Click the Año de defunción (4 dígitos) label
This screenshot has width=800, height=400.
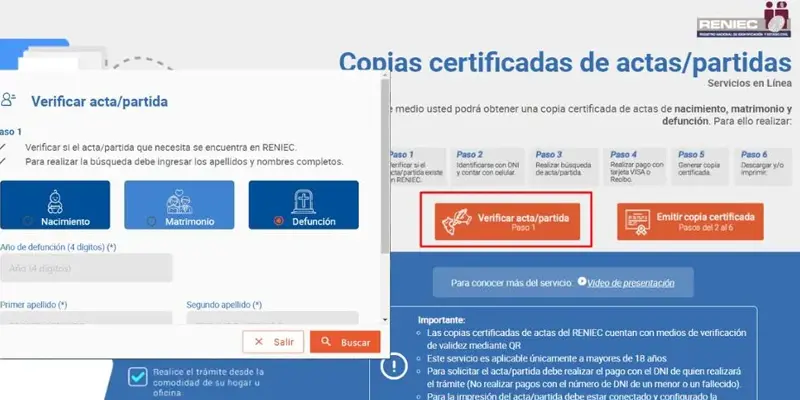pyautogui.click(x=58, y=247)
